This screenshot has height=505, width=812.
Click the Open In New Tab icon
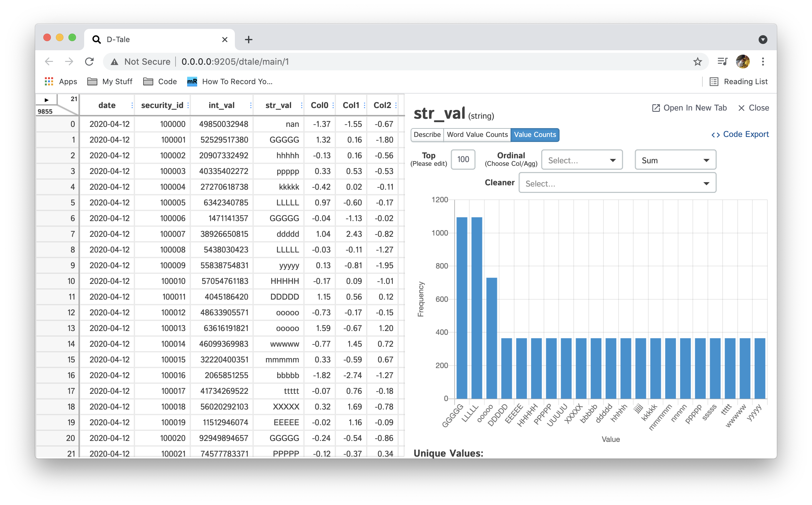[x=656, y=108]
